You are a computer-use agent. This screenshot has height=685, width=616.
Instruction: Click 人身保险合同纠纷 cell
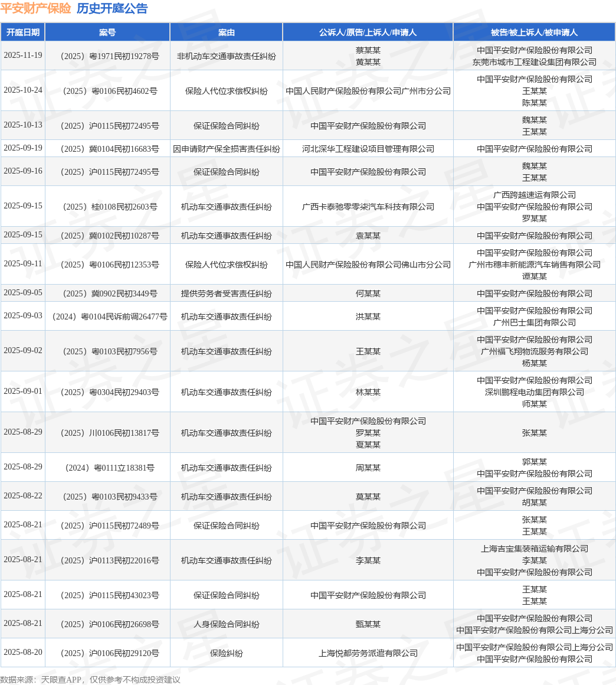[226, 624]
